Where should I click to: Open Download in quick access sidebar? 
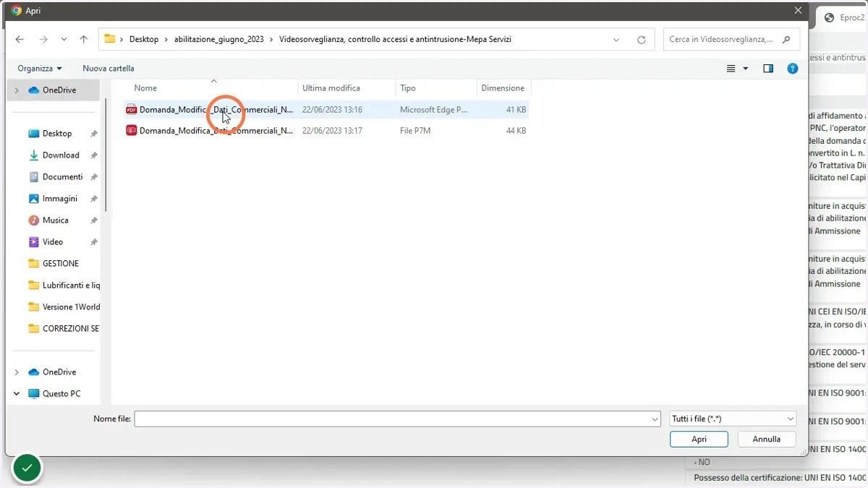tap(61, 155)
